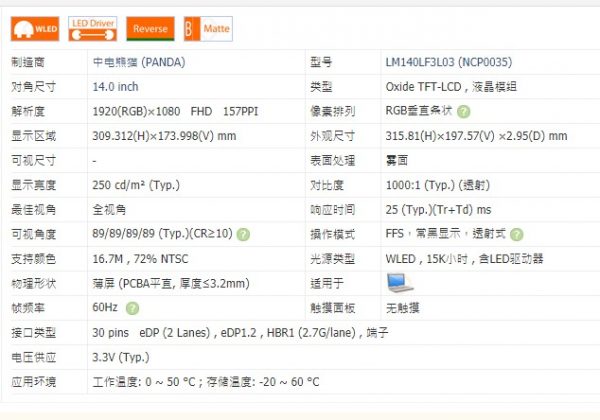This screenshot has width=600, height=420.
Task: Select 无触摸 touch panel value
Action: pos(403,308)
